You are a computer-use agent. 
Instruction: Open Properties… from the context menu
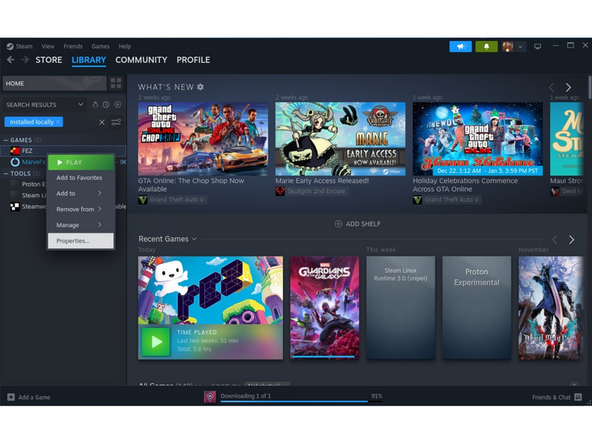(80, 241)
